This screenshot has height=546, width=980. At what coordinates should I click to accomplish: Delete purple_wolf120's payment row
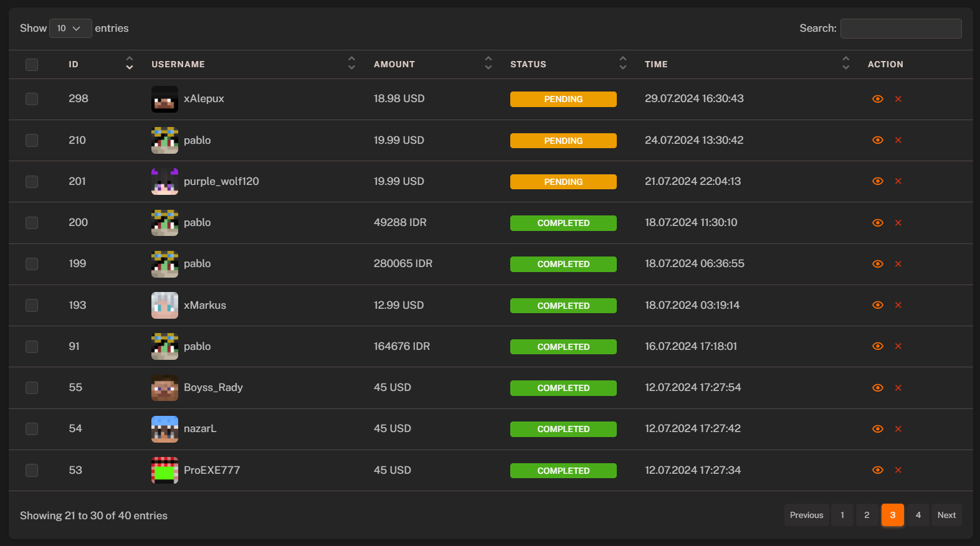[898, 181]
